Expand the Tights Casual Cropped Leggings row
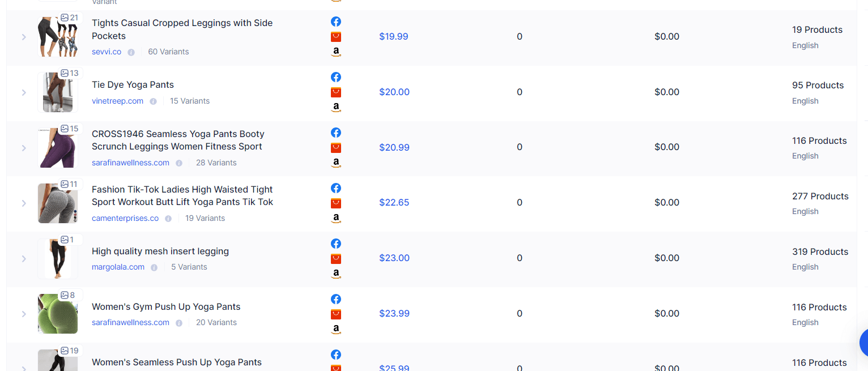The height and width of the screenshot is (371, 868). [x=23, y=36]
